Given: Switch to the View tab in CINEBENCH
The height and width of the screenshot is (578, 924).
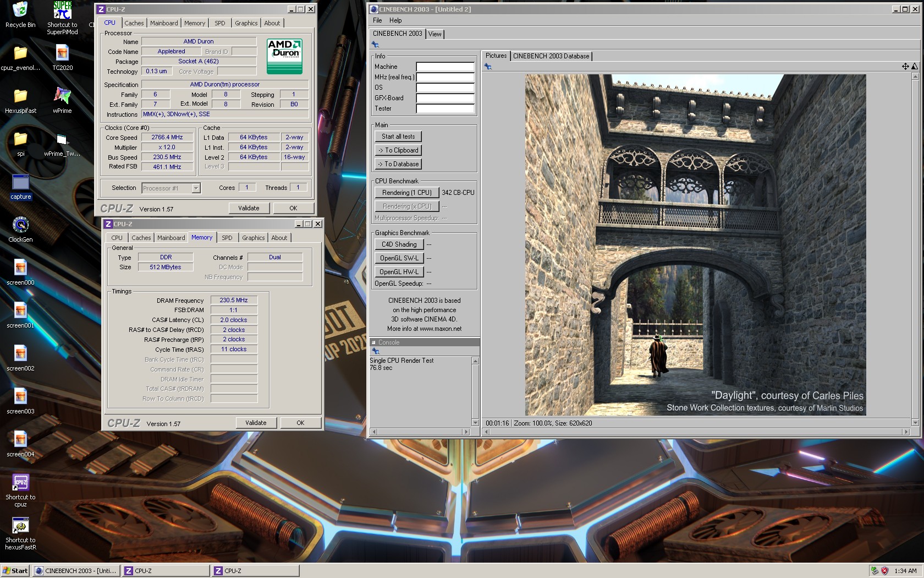Looking at the screenshot, I should 435,34.
